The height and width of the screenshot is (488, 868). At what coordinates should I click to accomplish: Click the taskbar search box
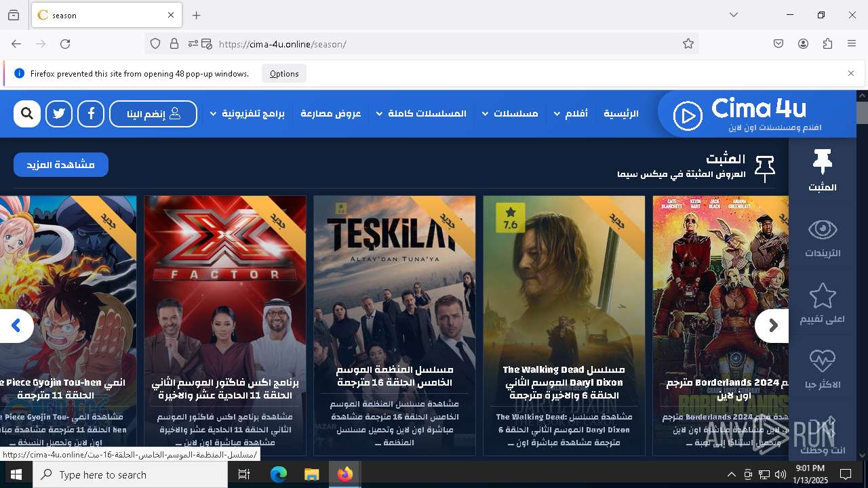pyautogui.click(x=130, y=474)
